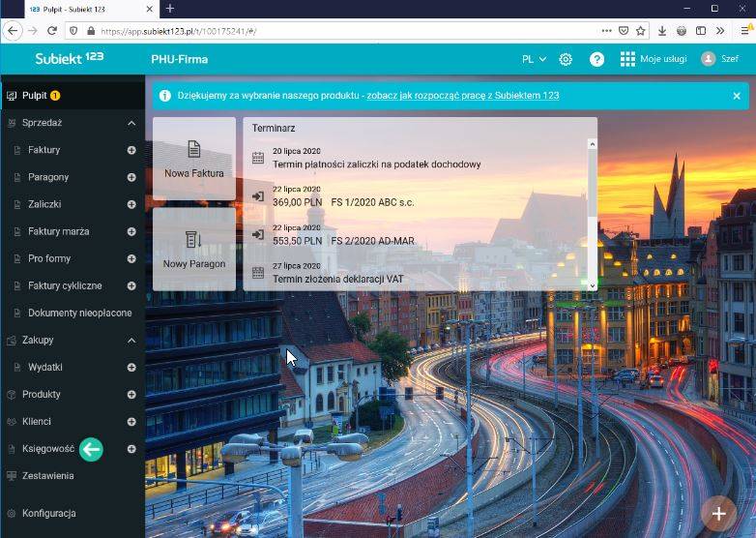Screen dimensions: 756x538
Task: Click plus icon next to Klienci
Action: [131, 421]
